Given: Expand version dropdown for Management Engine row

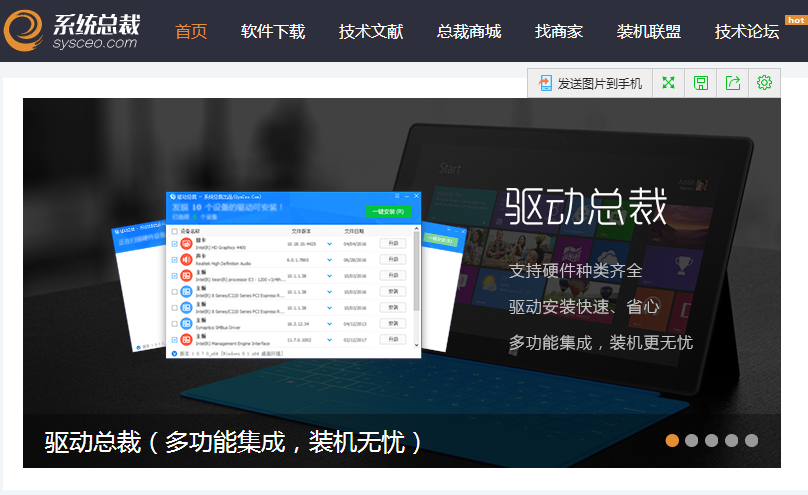Looking at the screenshot, I should tap(329, 340).
